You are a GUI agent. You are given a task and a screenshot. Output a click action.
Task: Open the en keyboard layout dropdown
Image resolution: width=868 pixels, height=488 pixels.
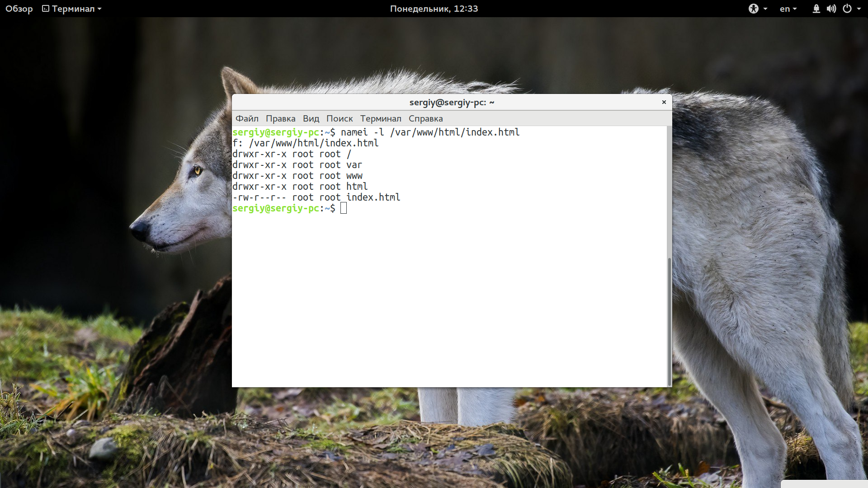[x=788, y=9]
